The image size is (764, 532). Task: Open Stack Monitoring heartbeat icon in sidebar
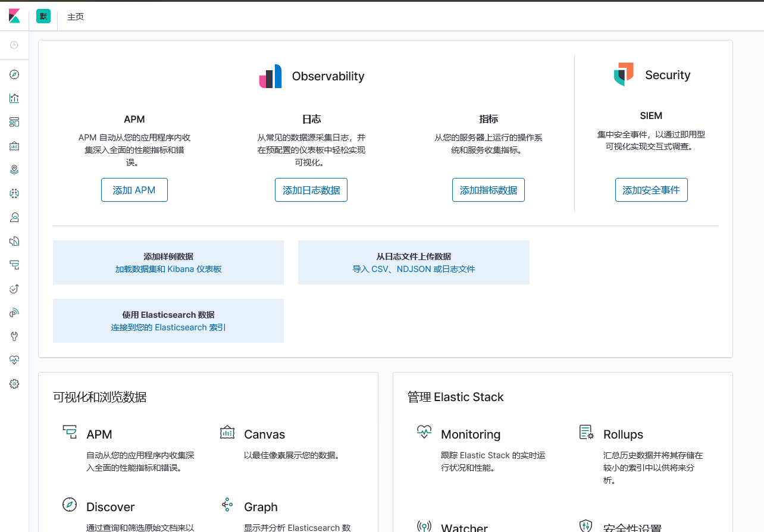14,360
